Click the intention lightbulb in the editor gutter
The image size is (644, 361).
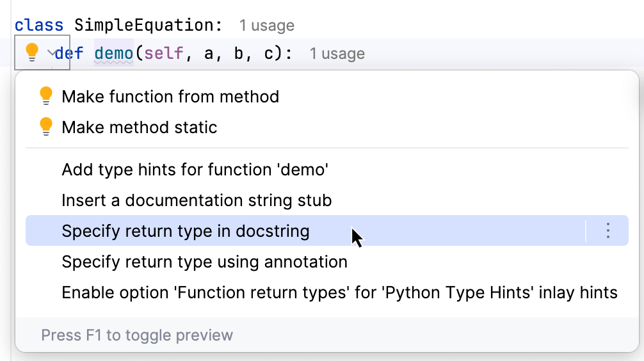click(32, 53)
